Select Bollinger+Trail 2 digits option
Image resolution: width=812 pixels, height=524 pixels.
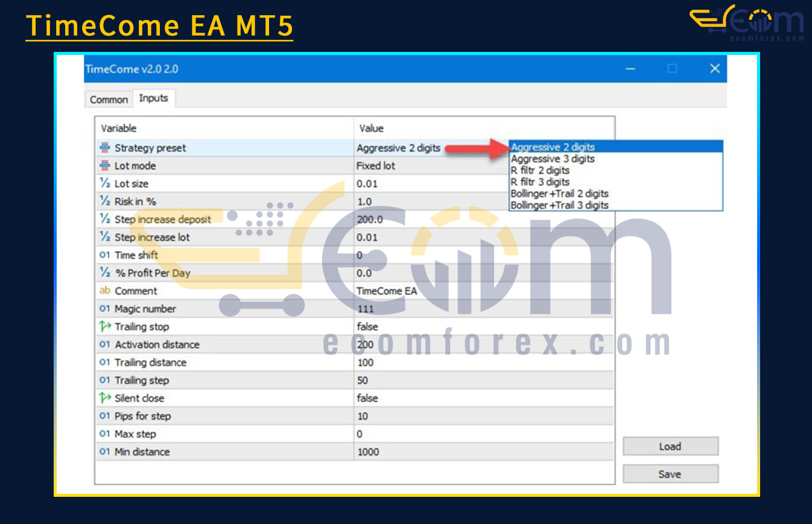615,193
